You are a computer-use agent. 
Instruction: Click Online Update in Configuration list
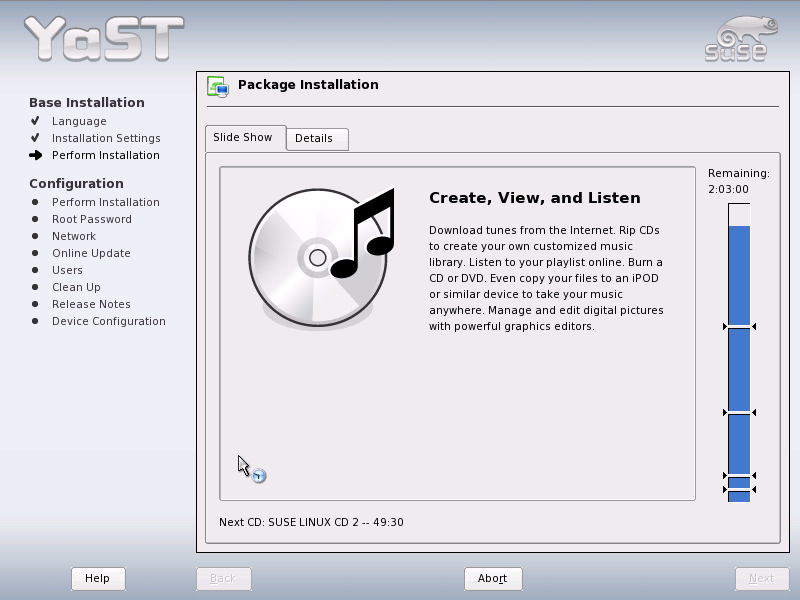coord(91,253)
